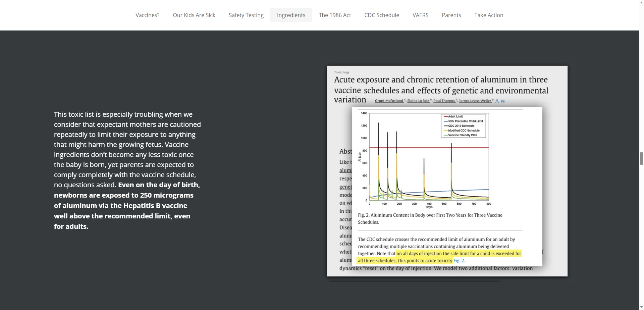644x310 pixels.
Task: Open the Safety Testing section
Action: tap(246, 15)
